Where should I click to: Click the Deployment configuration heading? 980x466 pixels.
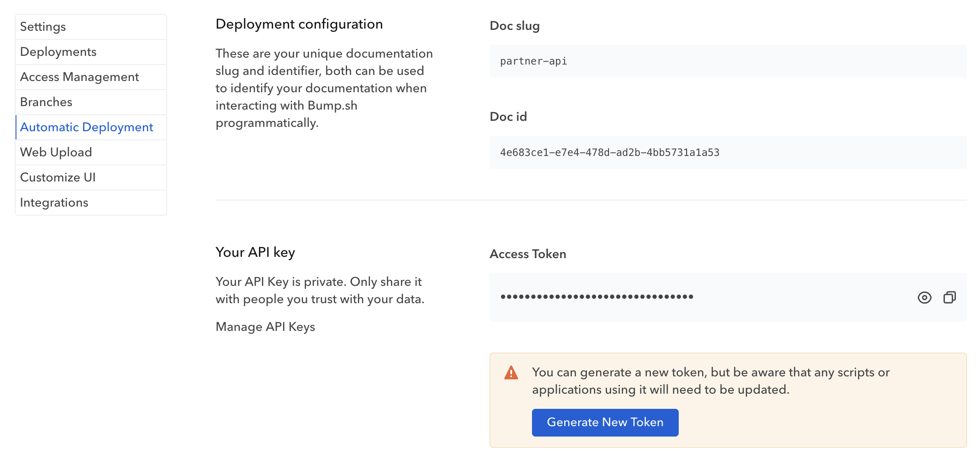pos(299,24)
